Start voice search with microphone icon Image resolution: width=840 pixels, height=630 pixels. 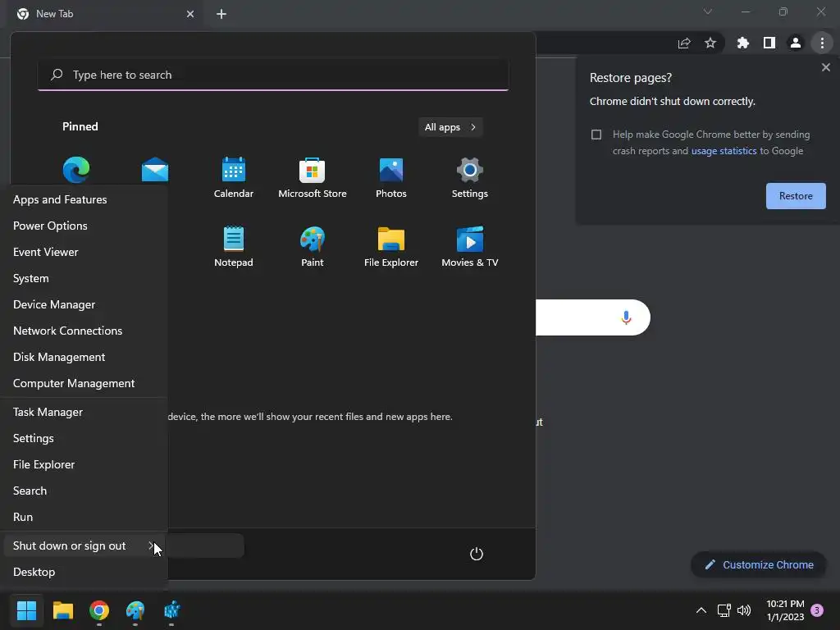[x=626, y=317]
